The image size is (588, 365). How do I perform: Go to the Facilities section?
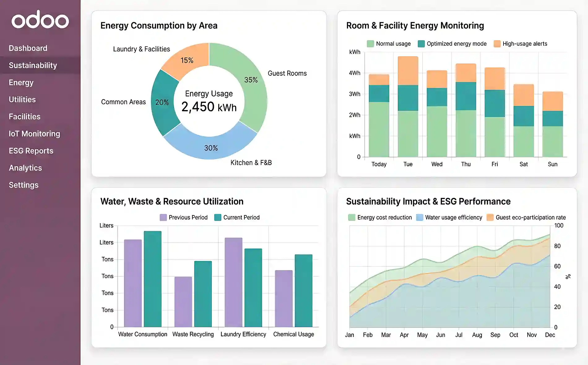coord(24,117)
